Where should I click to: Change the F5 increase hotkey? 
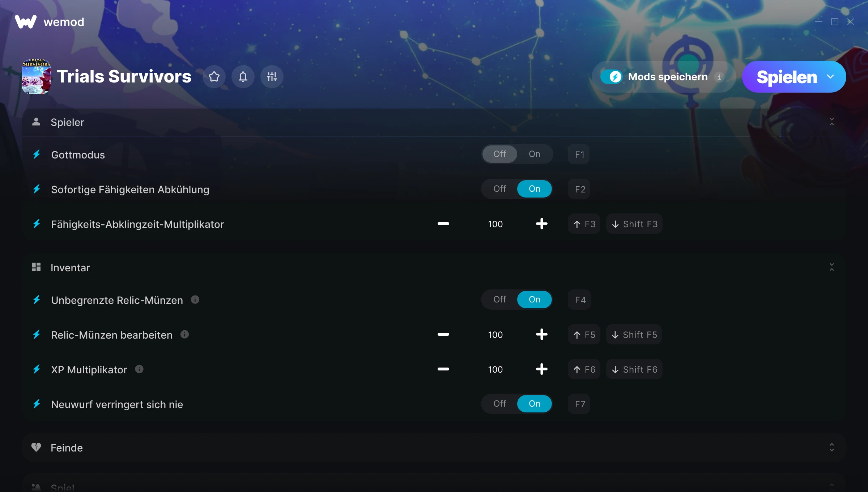coord(584,335)
